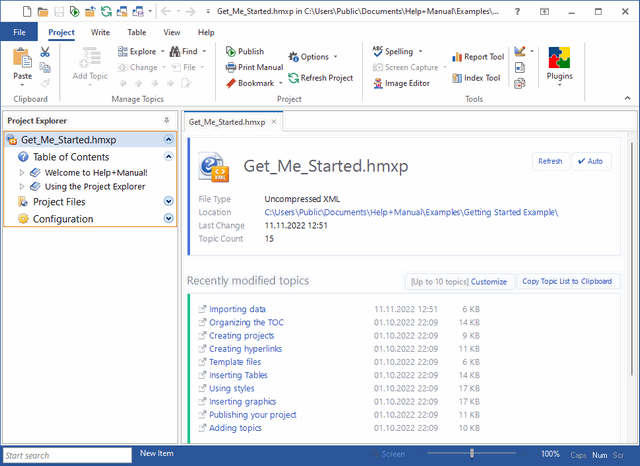
Task: Open the Bookmark dropdown arrow
Action: click(281, 83)
